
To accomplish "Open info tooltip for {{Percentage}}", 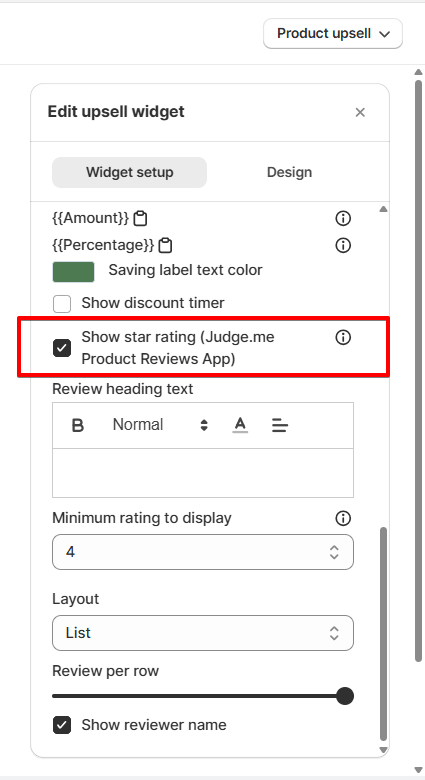I will pos(343,245).
